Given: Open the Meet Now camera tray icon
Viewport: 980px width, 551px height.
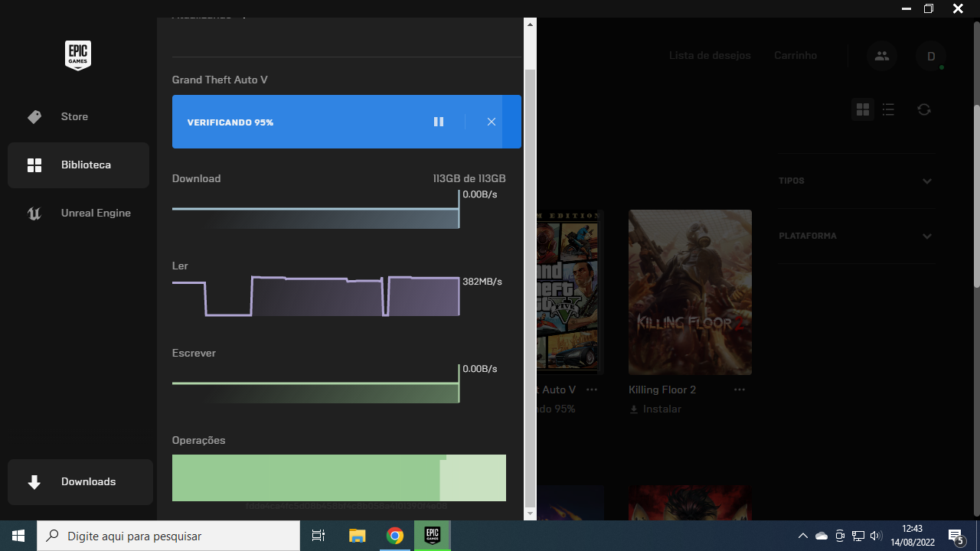Looking at the screenshot, I should 840,536.
